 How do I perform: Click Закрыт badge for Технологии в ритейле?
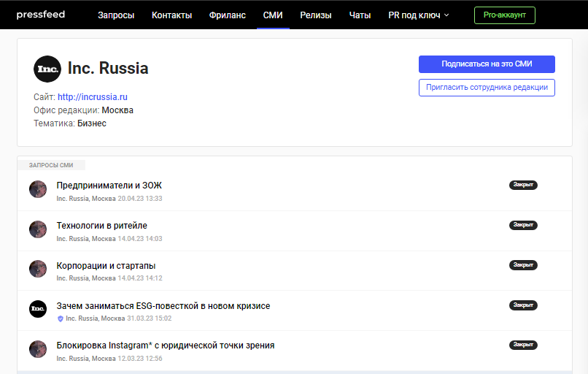click(x=523, y=225)
